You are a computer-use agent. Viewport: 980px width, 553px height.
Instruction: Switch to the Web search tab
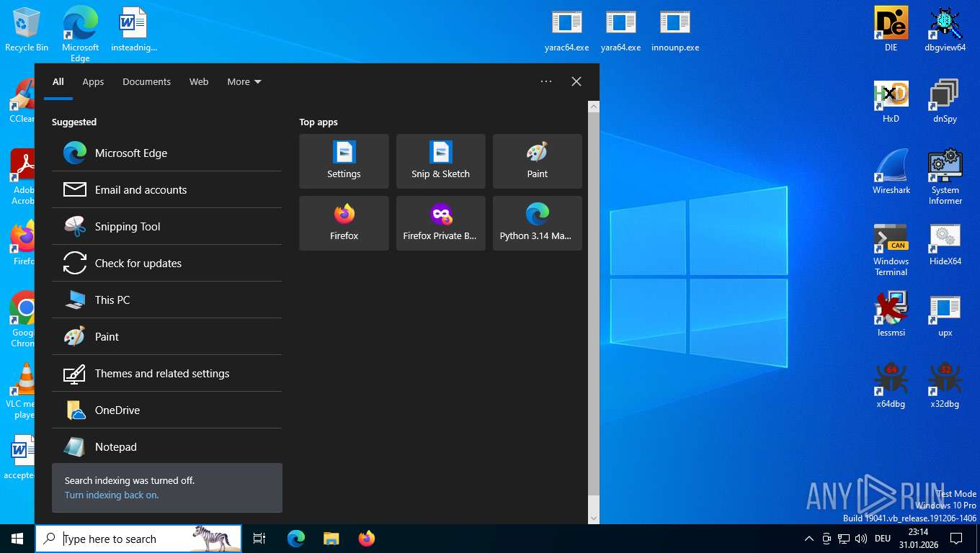(x=199, y=81)
